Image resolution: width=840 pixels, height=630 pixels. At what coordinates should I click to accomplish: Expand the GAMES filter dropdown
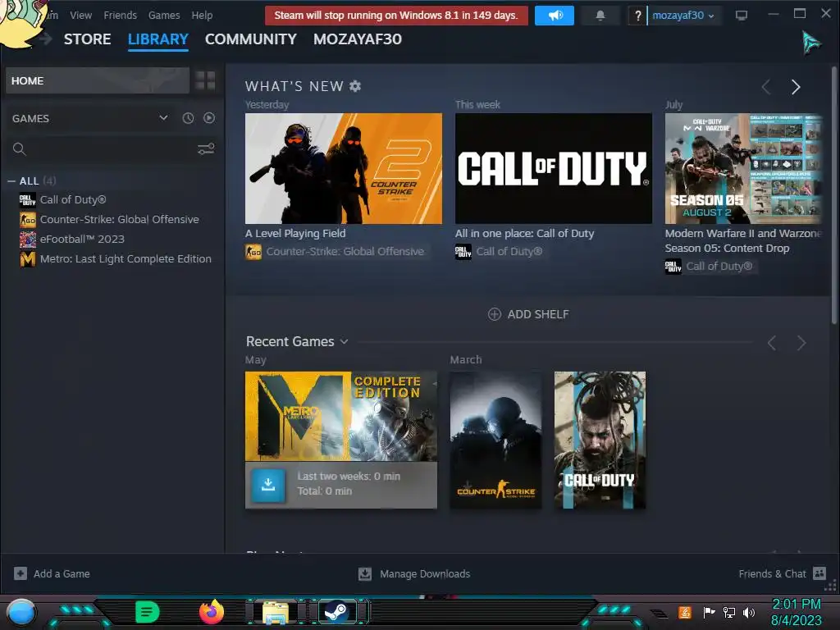coord(163,118)
